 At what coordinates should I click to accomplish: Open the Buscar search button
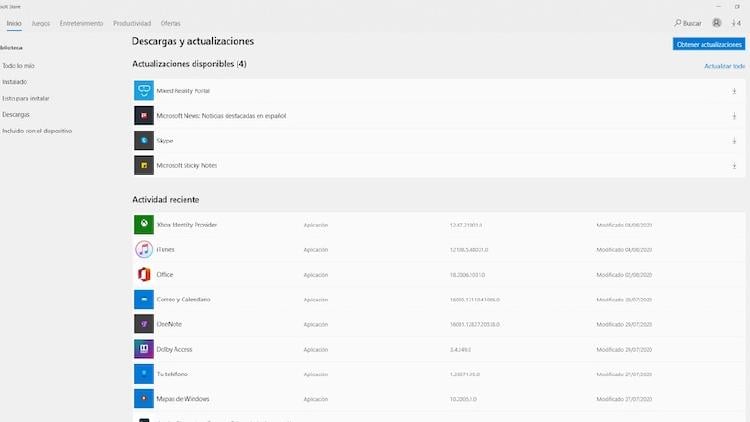tap(688, 23)
